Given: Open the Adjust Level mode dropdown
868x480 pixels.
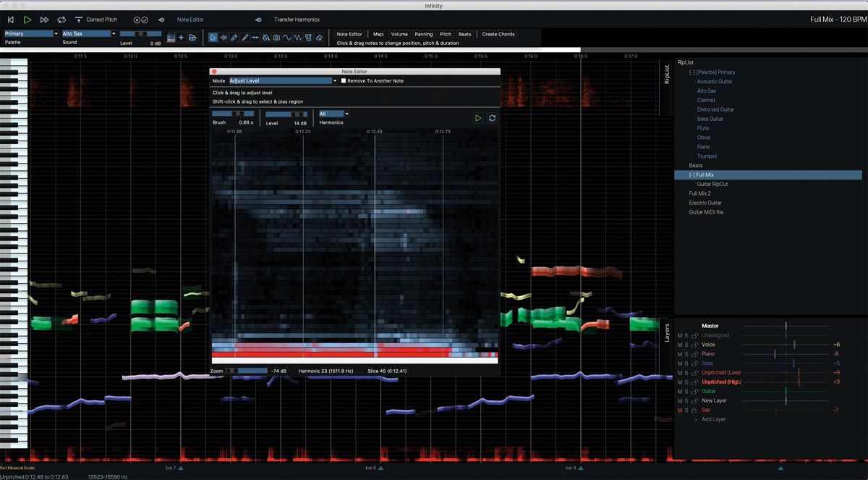Looking at the screenshot, I should [x=283, y=81].
